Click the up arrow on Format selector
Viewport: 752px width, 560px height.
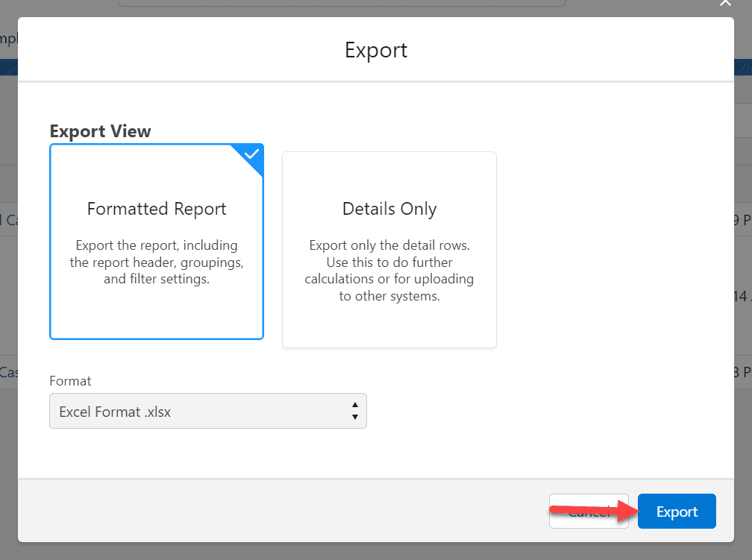point(355,406)
